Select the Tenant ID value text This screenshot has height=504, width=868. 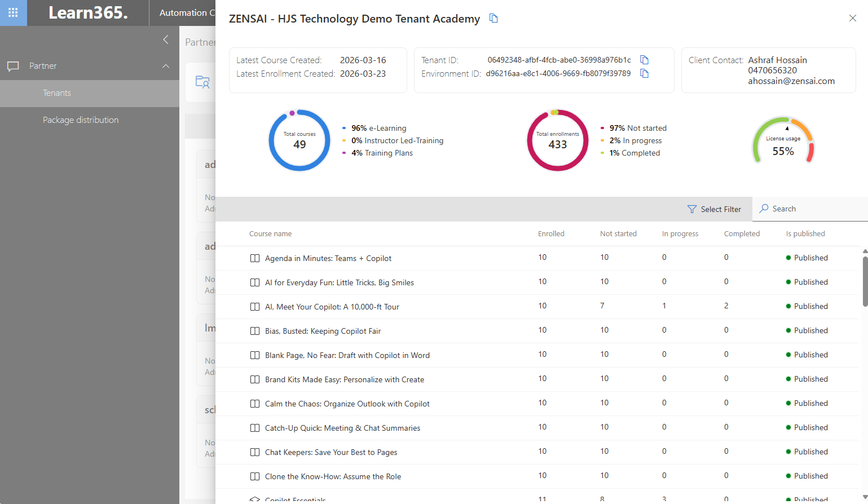(559, 60)
